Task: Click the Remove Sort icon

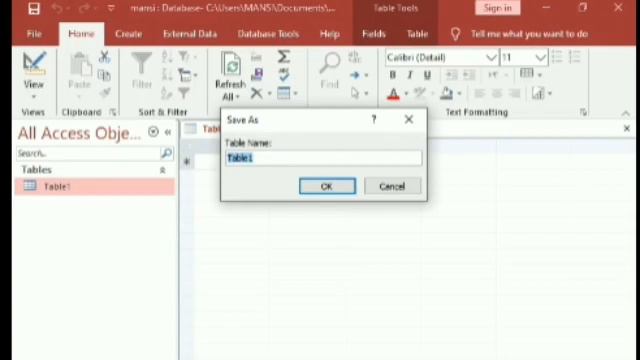Action: coord(167,93)
